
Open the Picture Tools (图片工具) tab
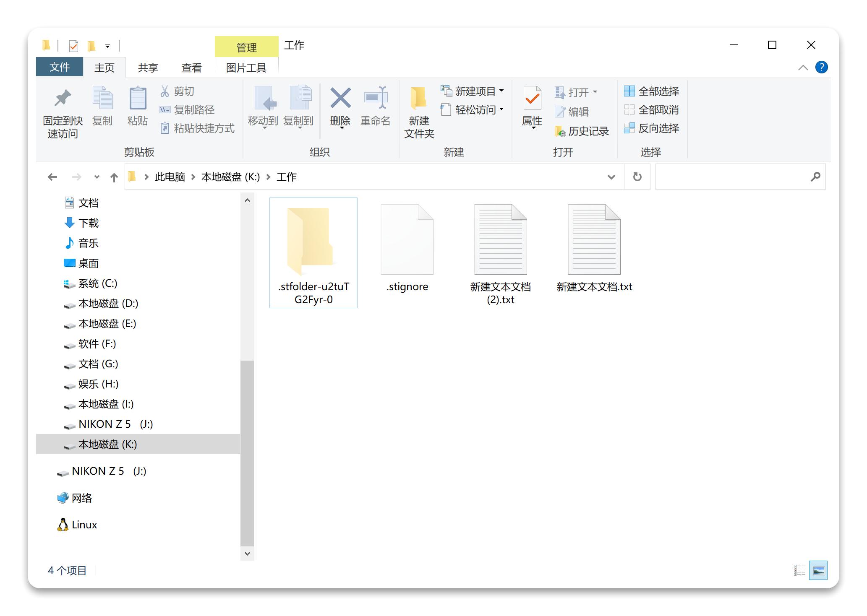246,68
